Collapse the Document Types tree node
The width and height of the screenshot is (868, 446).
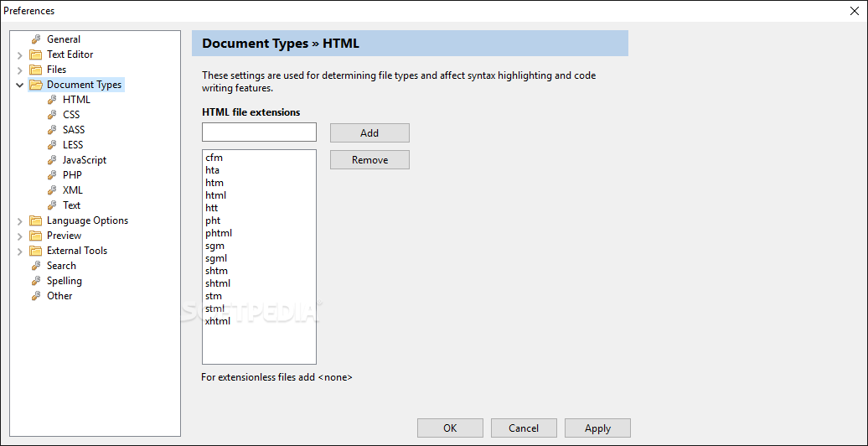coord(20,85)
